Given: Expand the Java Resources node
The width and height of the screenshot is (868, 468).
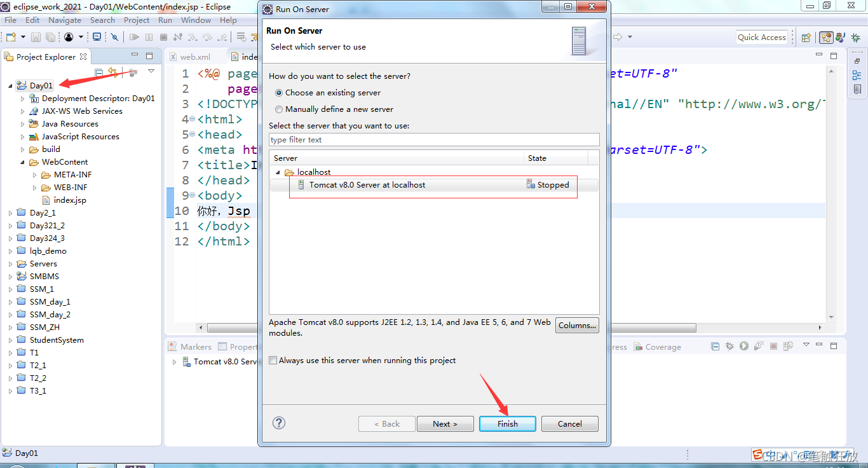Looking at the screenshot, I should 23,124.
